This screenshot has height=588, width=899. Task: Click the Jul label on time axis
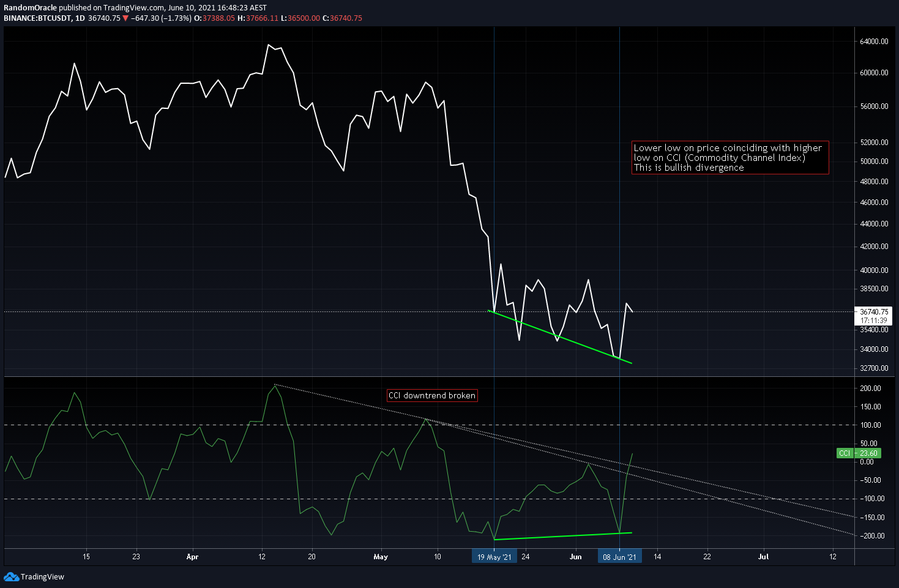[x=764, y=557]
